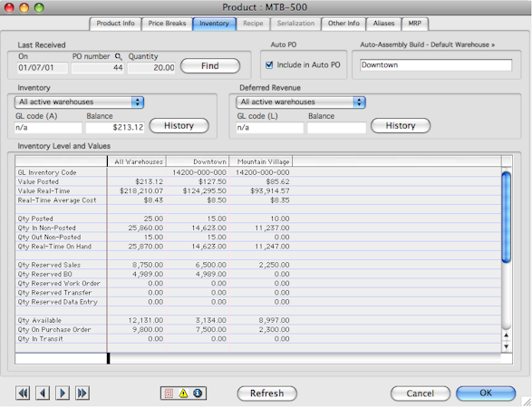Viewport: 532px width, 408px height.
Task: Select the Real-Time Average Cost row label
Action: click(57, 200)
